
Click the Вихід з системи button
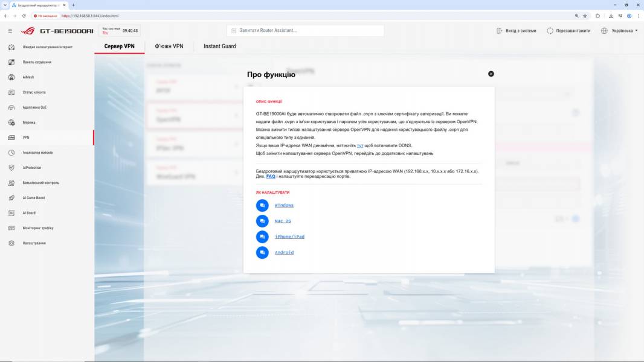coord(517,31)
